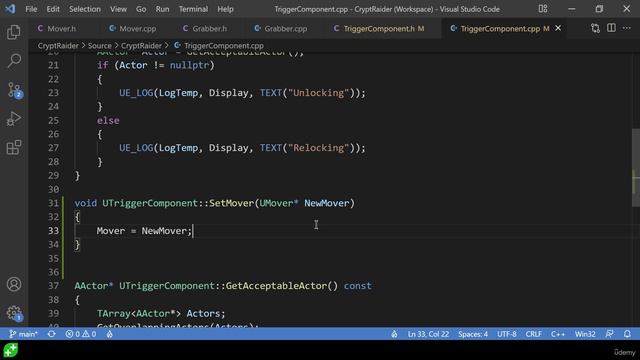Click the first CryptRaider breadcrumb
This screenshot has width=640, height=360.
pyautogui.click(x=58, y=46)
